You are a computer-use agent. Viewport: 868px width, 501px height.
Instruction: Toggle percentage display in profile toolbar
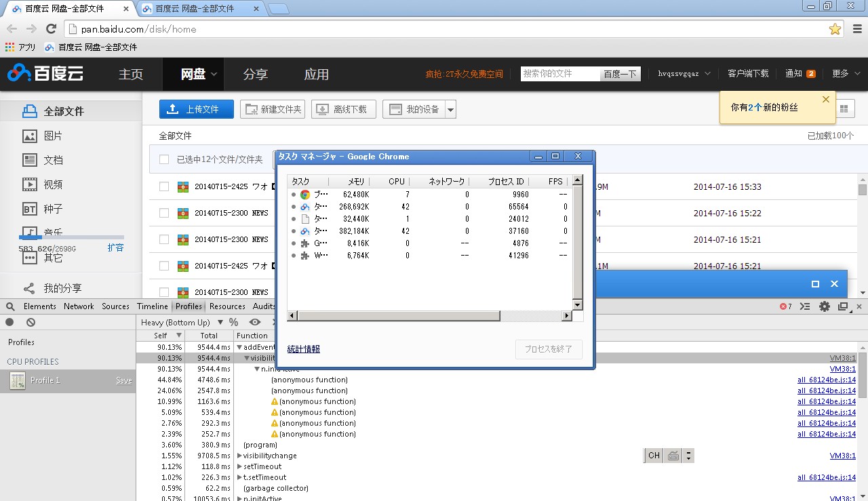(233, 323)
